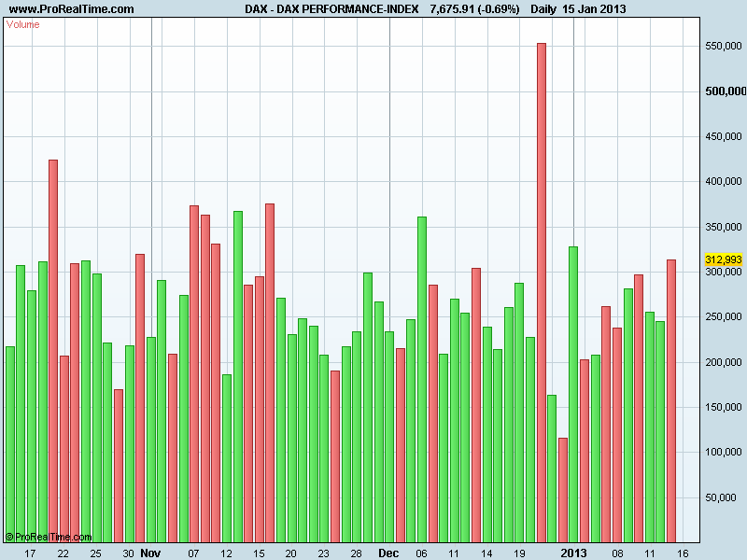The image size is (747, 560).
Task: Select the DAX - DAX PERFORMANCE-INDEX title
Action: pyautogui.click(x=331, y=9)
